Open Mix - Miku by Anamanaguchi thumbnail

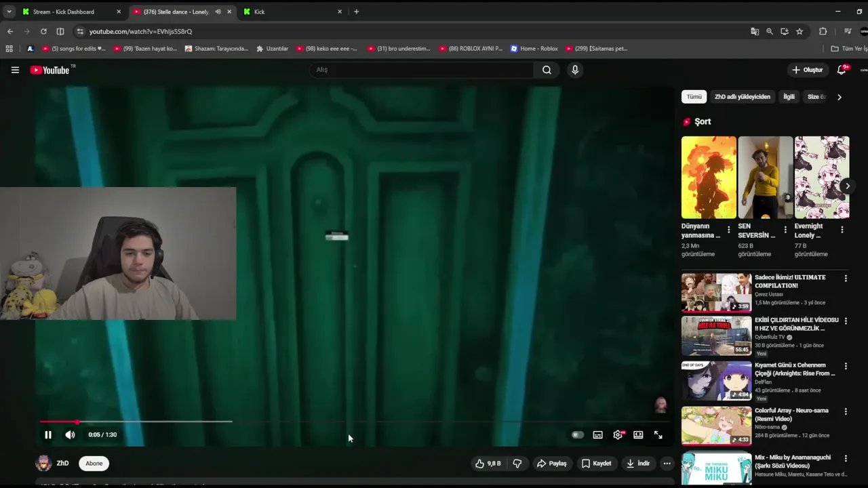click(x=716, y=469)
